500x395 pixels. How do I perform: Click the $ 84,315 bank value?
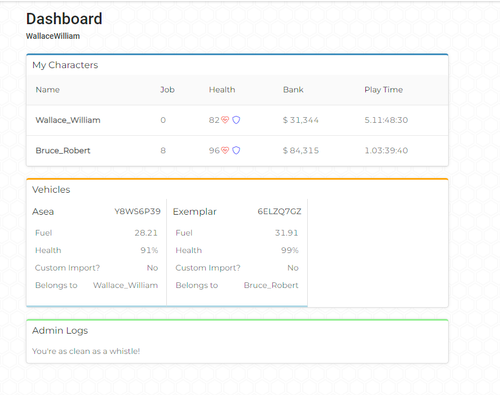point(301,151)
